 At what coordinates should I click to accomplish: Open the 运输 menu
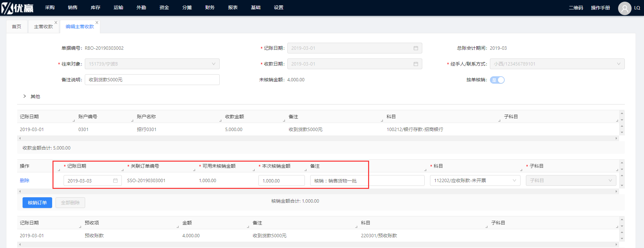pyautogui.click(x=118, y=7)
